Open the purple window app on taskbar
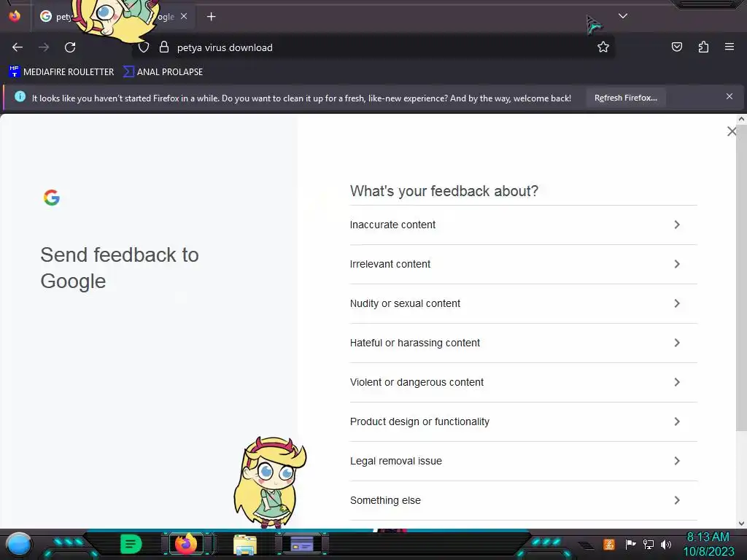This screenshot has width=747, height=560. (x=302, y=544)
